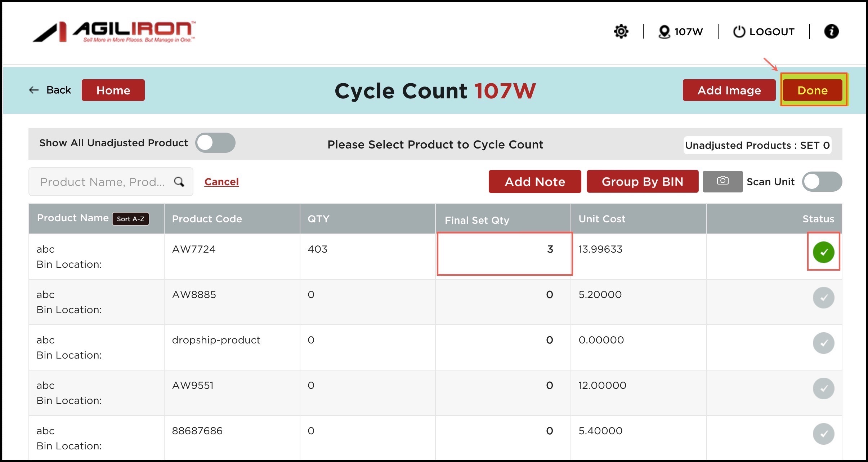This screenshot has width=868, height=462.
Task: Click the Add Image button
Action: pos(729,90)
